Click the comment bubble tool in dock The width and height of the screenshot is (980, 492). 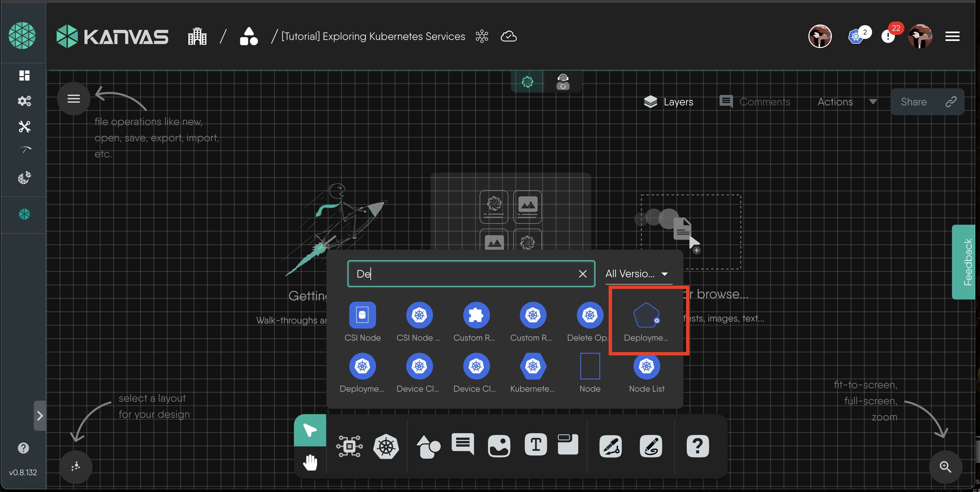[463, 444]
